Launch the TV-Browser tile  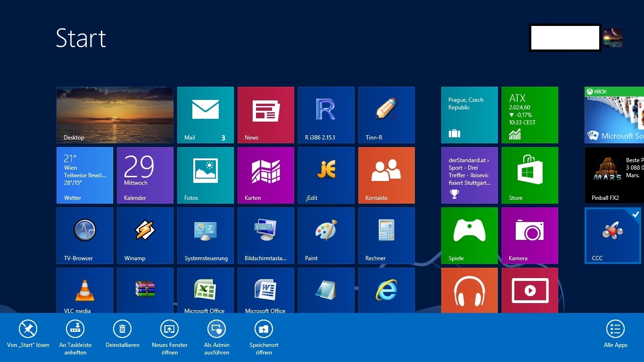tap(85, 236)
